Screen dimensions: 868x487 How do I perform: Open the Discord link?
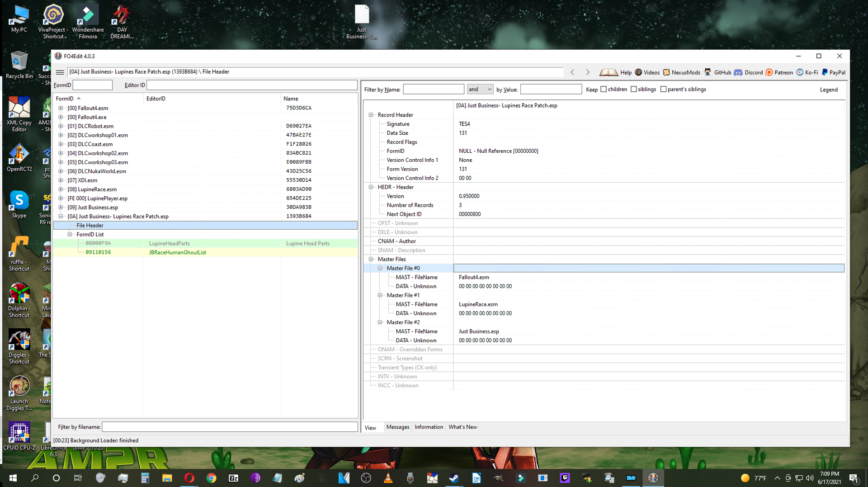[x=748, y=72]
